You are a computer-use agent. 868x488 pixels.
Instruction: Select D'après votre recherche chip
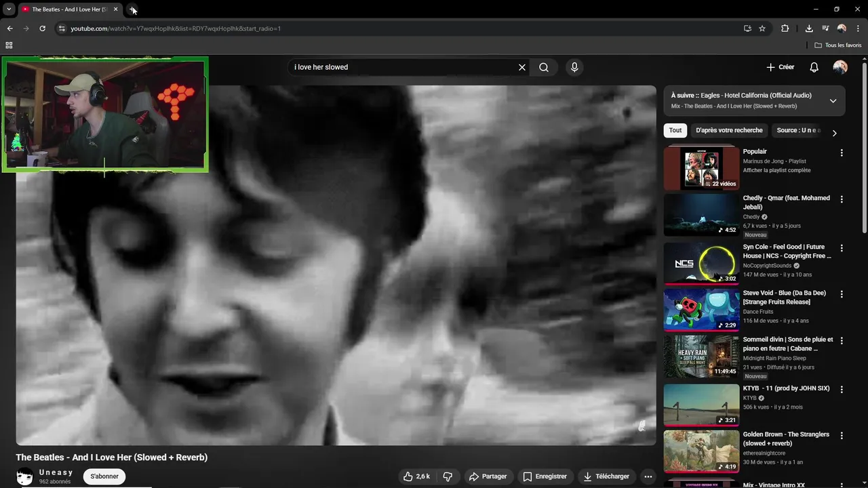(x=729, y=130)
